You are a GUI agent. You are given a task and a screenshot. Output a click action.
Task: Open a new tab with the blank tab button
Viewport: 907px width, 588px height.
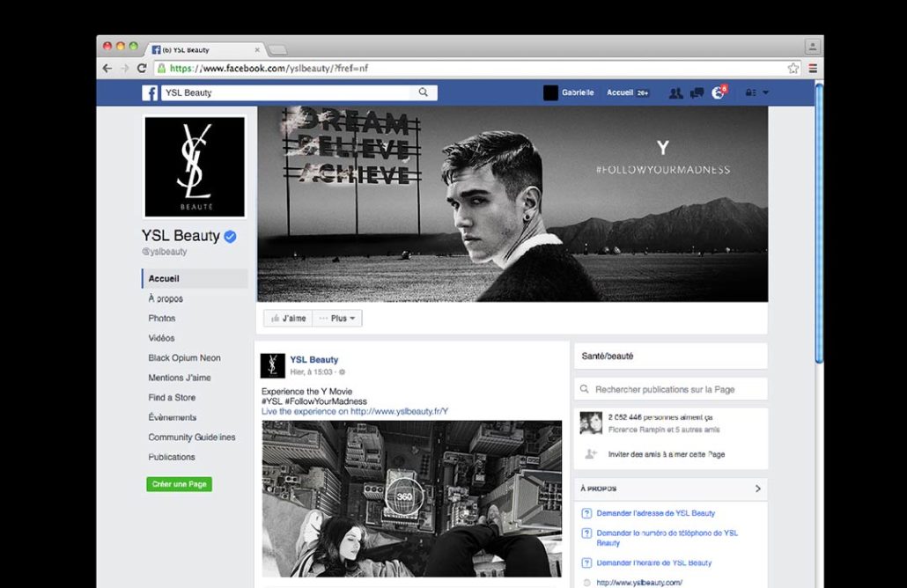coord(277,50)
